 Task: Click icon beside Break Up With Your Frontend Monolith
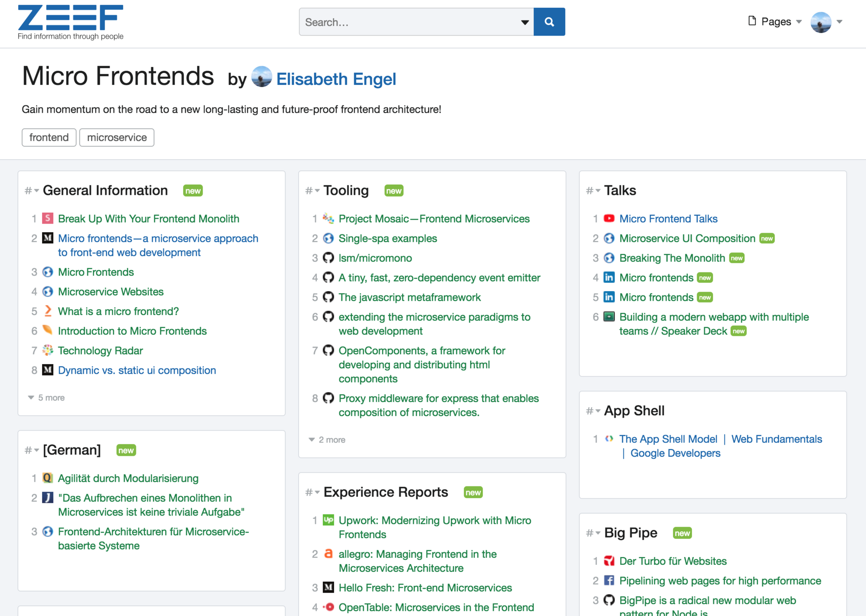(47, 218)
